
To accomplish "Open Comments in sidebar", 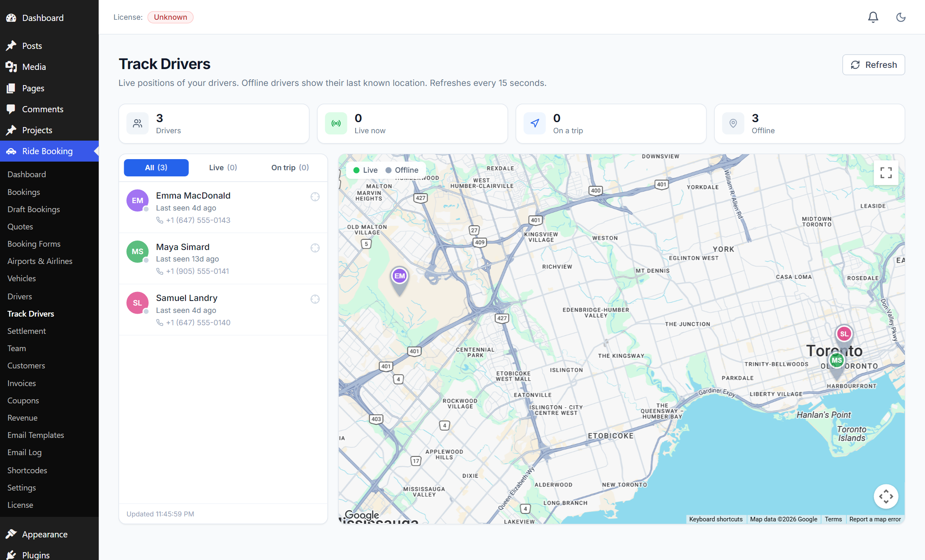I will (49, 109).
